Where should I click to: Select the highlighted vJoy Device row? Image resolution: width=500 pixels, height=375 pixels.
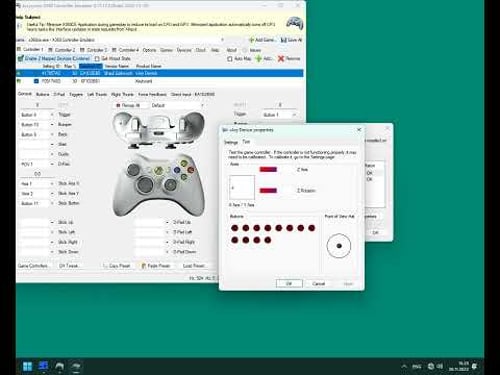160,73
